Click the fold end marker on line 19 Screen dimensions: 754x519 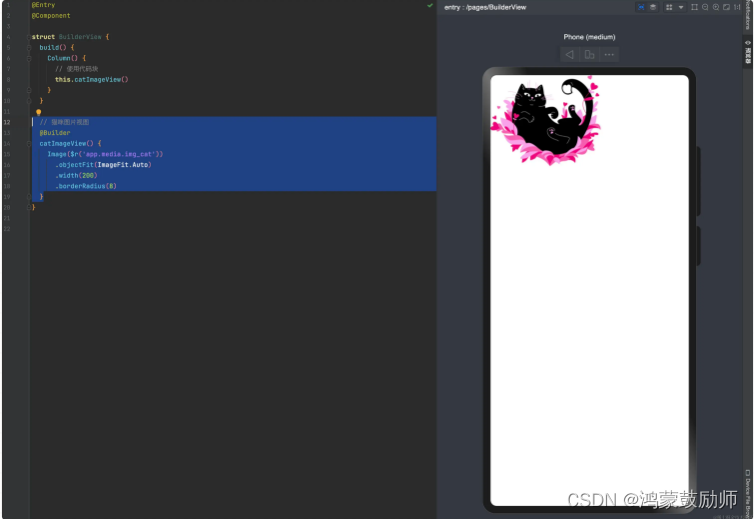28,197
